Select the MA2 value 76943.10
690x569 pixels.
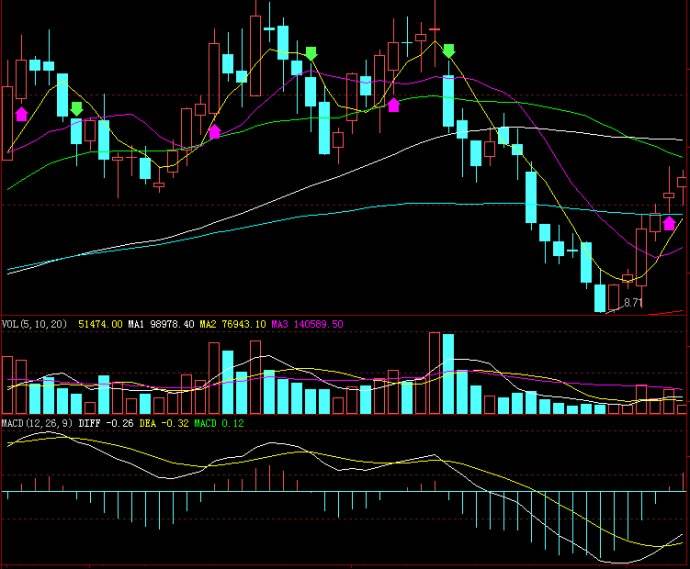[244, 324]
